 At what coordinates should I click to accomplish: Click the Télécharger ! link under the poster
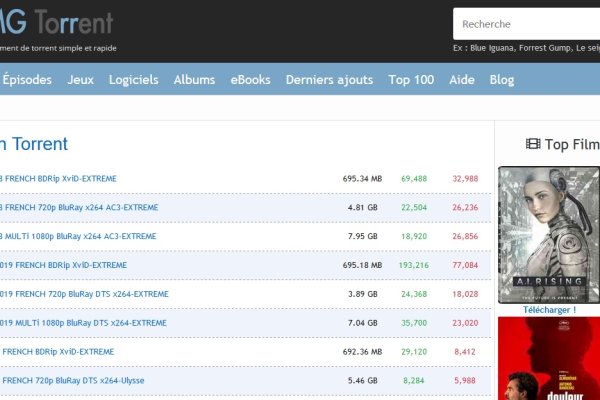[550, 310]
